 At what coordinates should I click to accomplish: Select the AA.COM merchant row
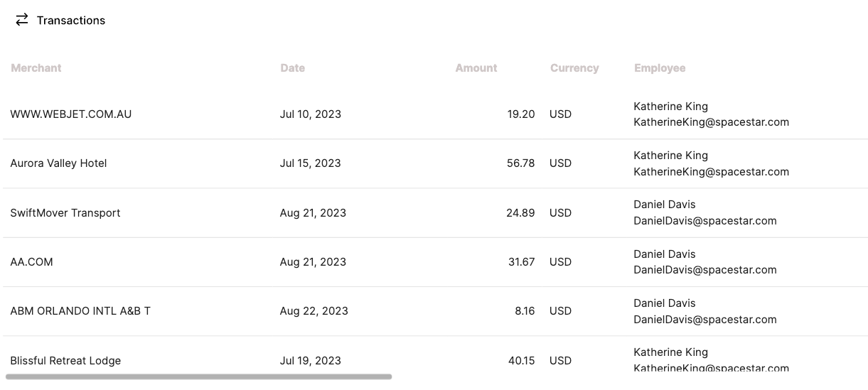point(435,262)
